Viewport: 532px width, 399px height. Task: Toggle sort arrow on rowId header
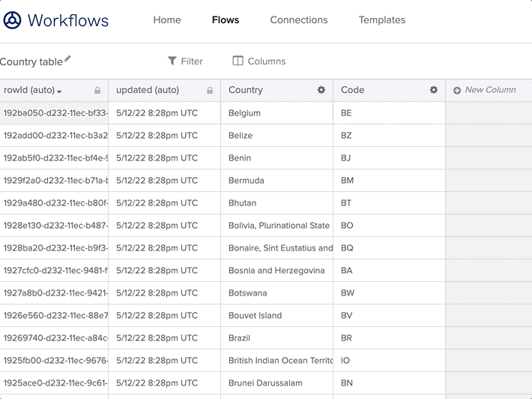pyautogui.click(x=60, y=91)
